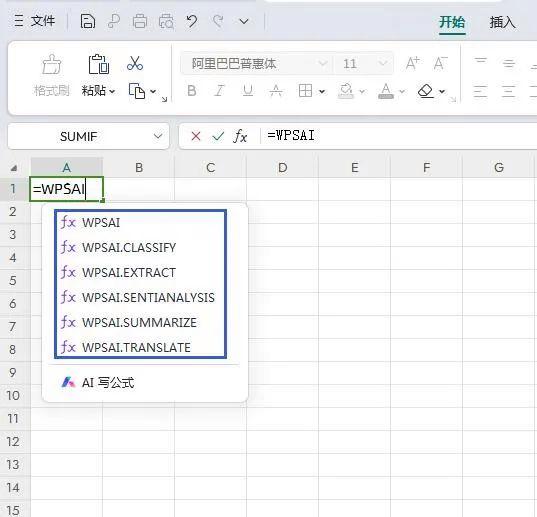
Task: Open the name box showing SUMIF
Action: (x=88, y=136)
